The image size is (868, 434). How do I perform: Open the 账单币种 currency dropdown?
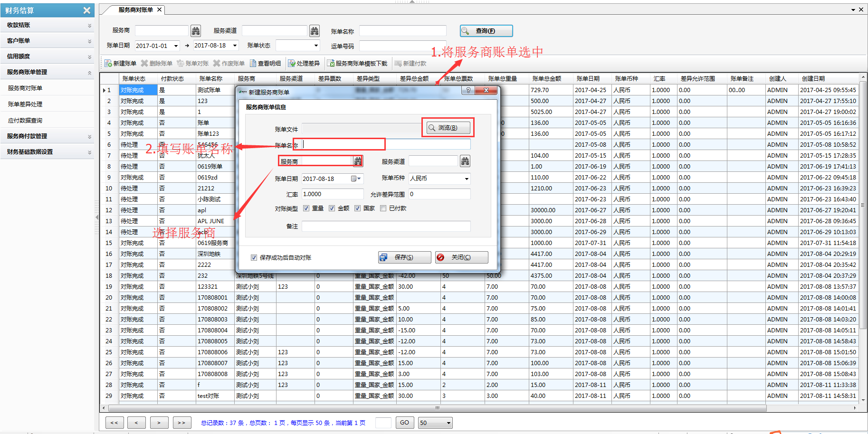pyautogui.click(x=467, y=179)
